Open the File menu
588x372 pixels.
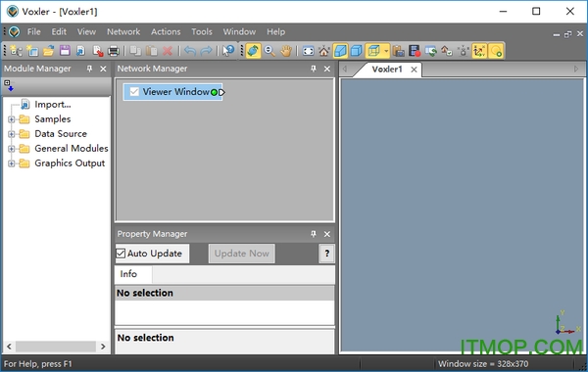(x=33, y=32)
